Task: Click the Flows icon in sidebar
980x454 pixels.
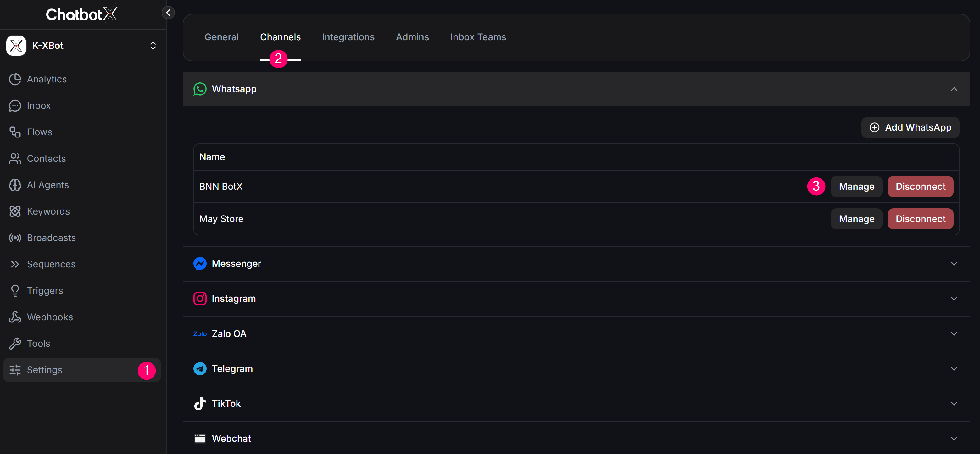Action: (15, 132)
